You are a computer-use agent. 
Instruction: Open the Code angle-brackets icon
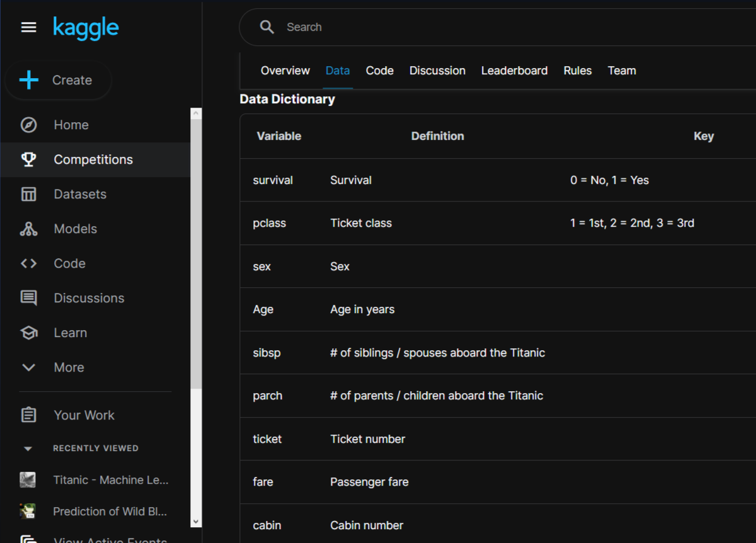(x=28, y=263)
